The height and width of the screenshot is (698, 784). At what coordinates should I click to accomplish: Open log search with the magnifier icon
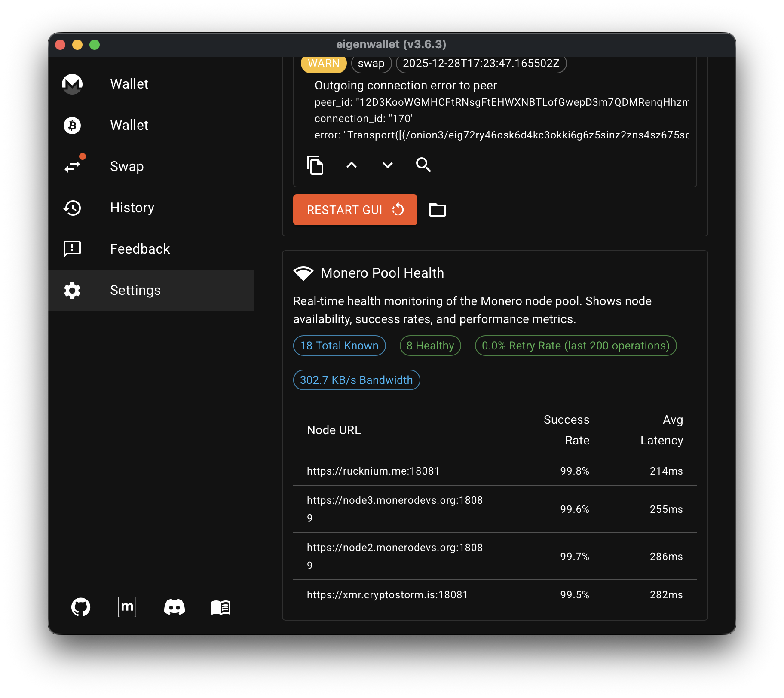(423, 165)
